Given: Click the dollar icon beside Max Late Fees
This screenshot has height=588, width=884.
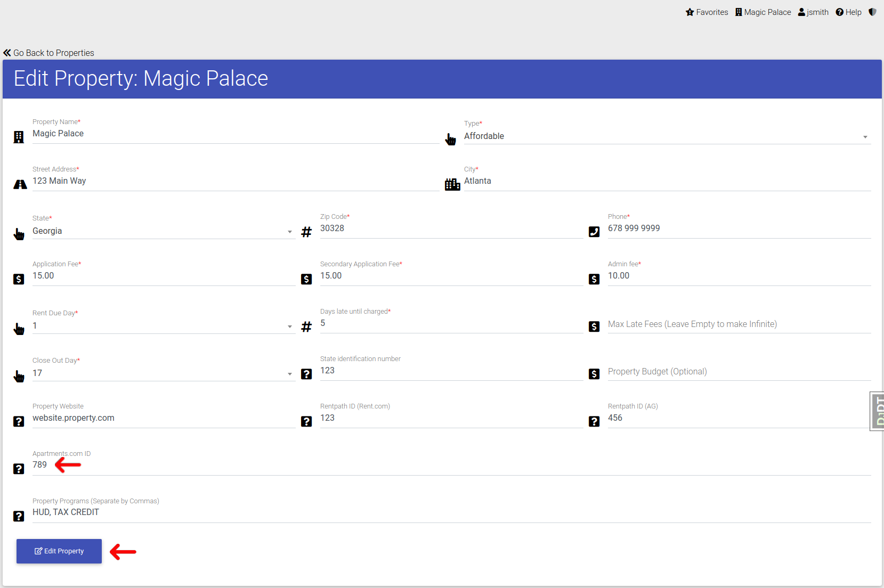Looking at the screenshot, I should (594, 326).
